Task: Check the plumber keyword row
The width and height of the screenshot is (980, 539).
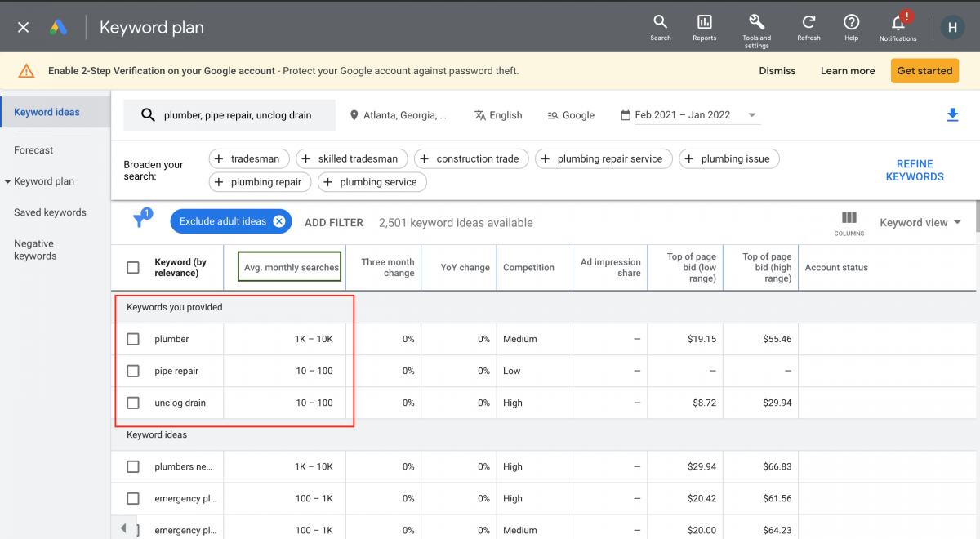Action: (133, 339)
